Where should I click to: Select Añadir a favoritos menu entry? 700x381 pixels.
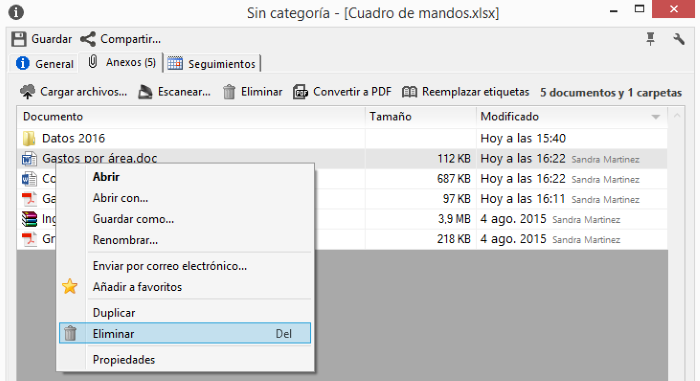pyautogui.click(x=185, y=287)
